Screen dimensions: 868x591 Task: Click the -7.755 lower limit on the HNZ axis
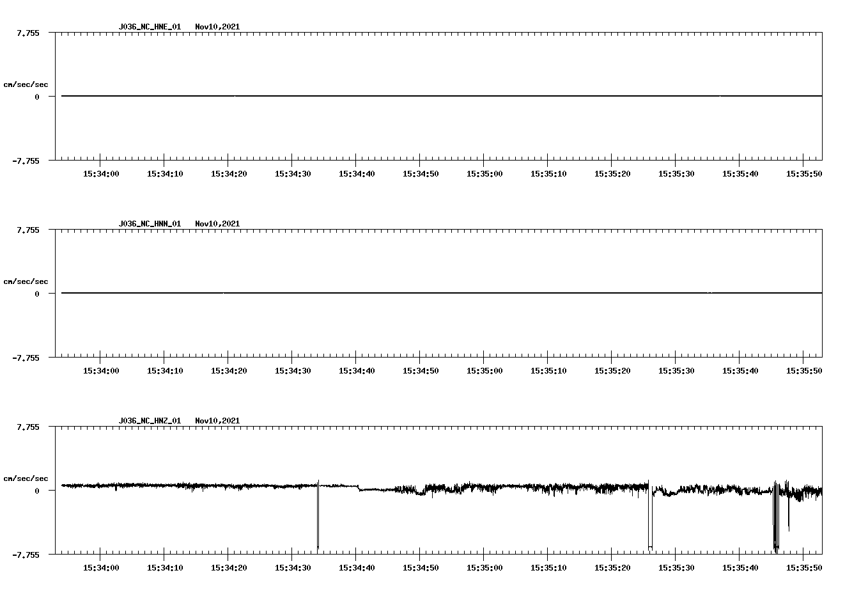click(26, 555)
